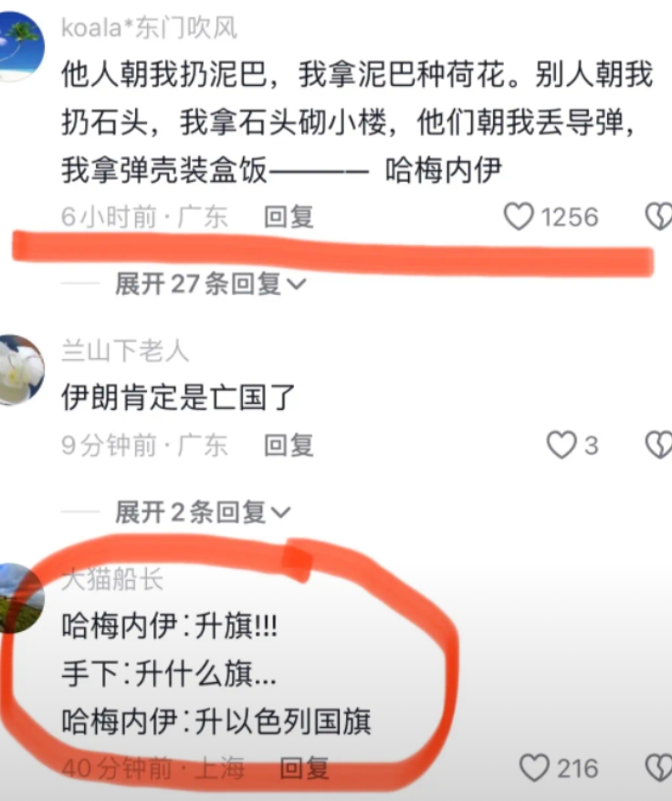Click chevron next to 展开2条回复
Screen dimensions: 672x801
click(x=281, y=511)
